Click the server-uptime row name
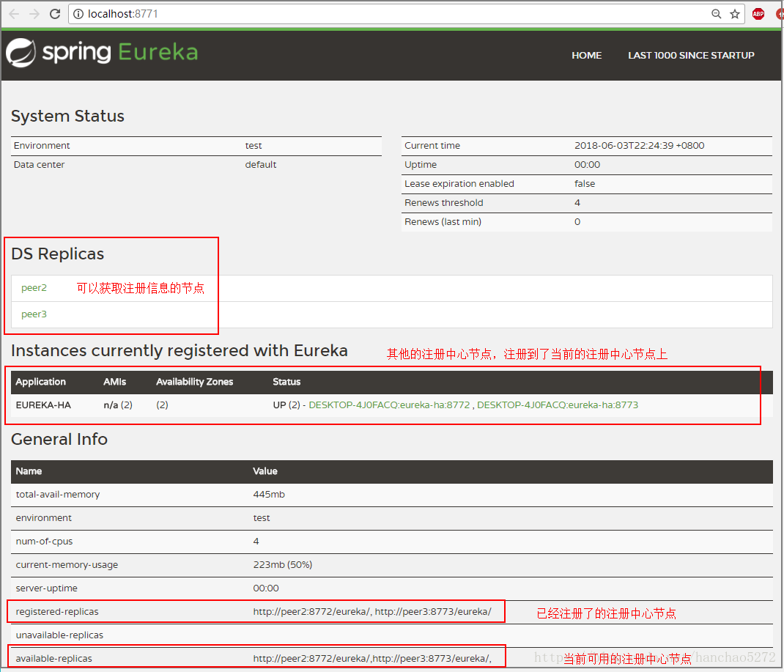 click(46, 588)
